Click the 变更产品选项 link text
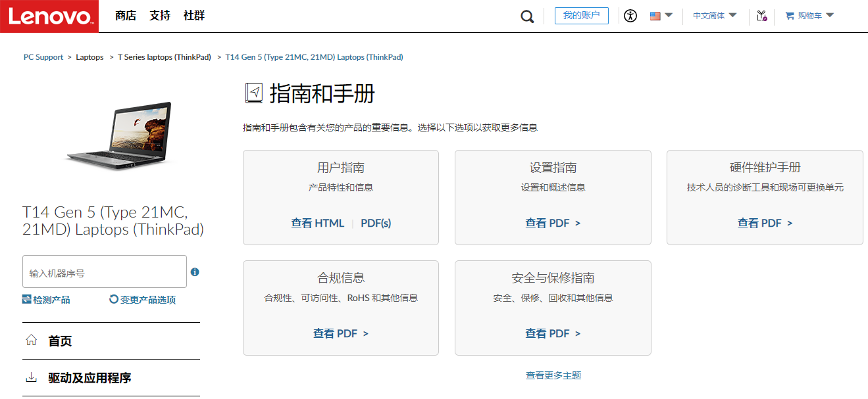 pos(148,300)
